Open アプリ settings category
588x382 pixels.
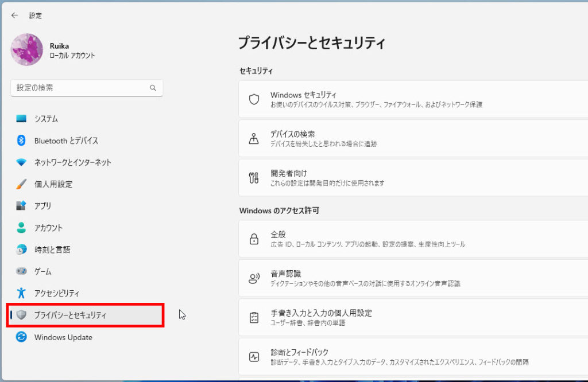(x=42, y=206)
